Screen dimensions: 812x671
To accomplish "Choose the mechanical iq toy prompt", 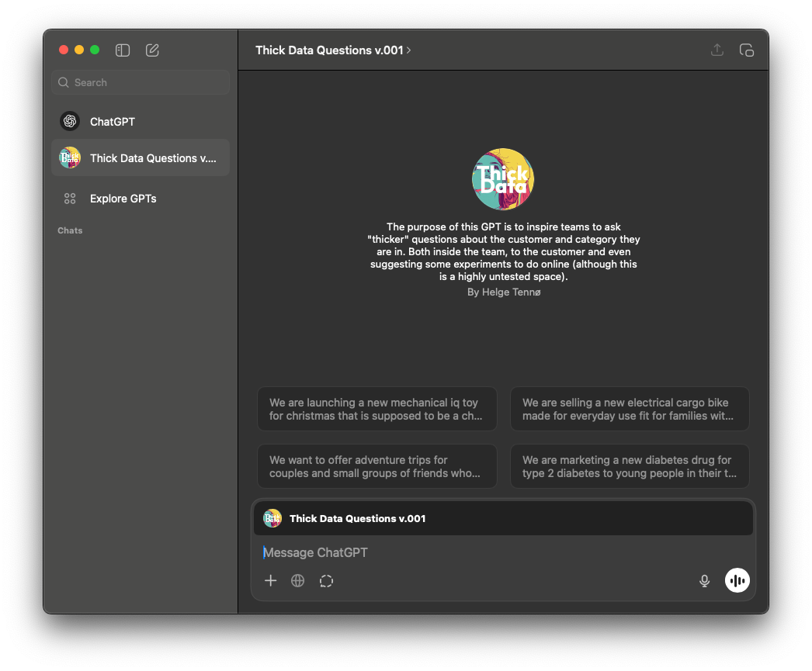I will [377, 410].
